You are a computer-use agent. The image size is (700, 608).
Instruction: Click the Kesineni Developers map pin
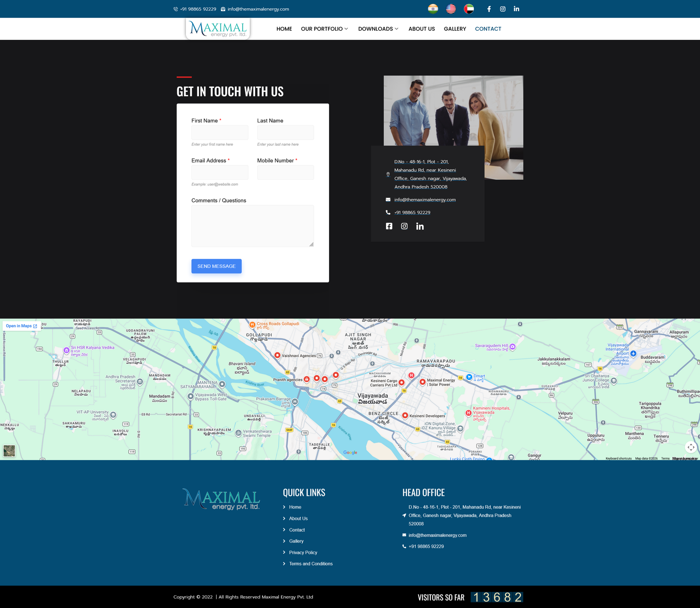pyautogui.click(x=405, y=416)
